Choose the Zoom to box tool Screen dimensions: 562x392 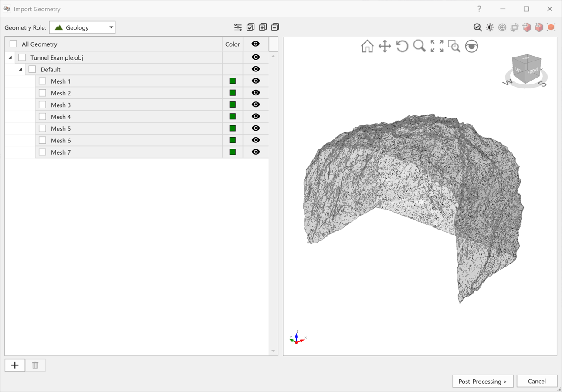coord(454,46)
